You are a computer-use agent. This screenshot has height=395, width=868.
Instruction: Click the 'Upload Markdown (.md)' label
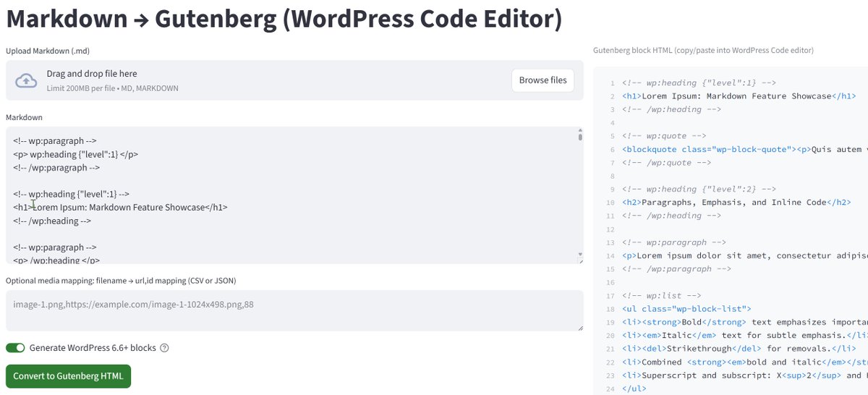point(48,51)
